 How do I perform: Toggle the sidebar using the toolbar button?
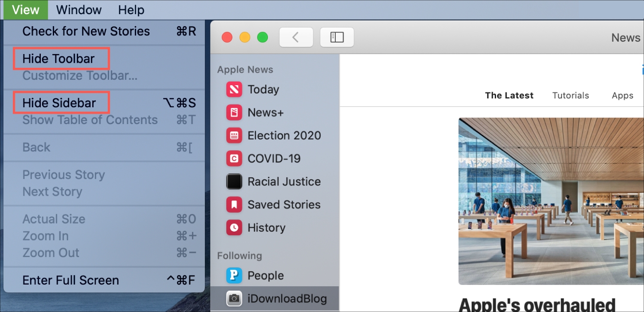click(x=337, y=37)
